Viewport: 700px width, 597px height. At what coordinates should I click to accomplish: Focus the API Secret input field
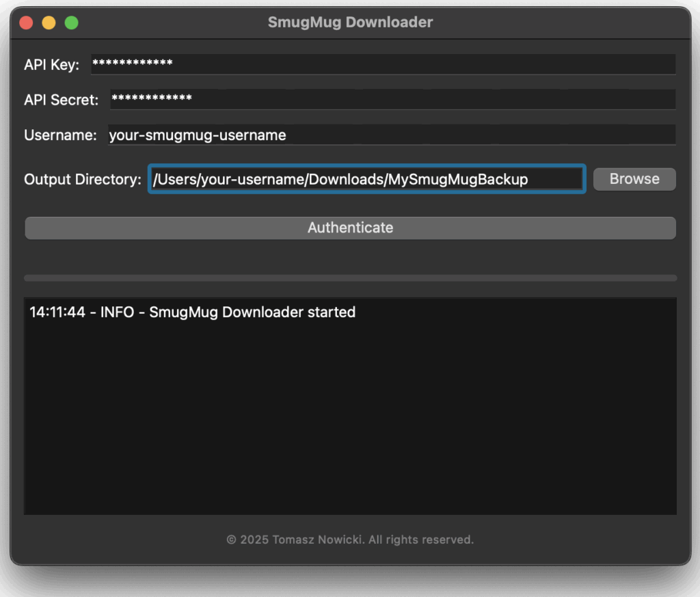pos(392,99)
